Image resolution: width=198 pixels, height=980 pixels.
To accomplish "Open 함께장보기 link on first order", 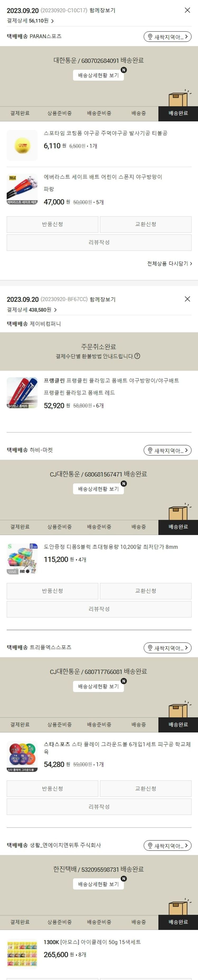I will point(103,11).
